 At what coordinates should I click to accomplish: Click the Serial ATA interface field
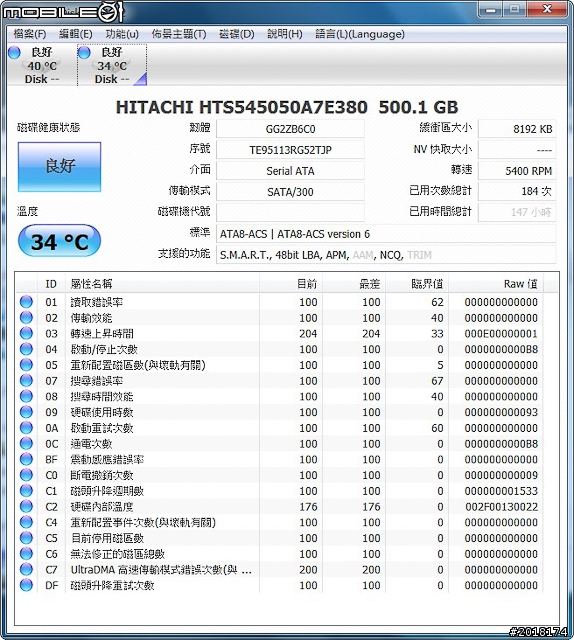[290, 171]
